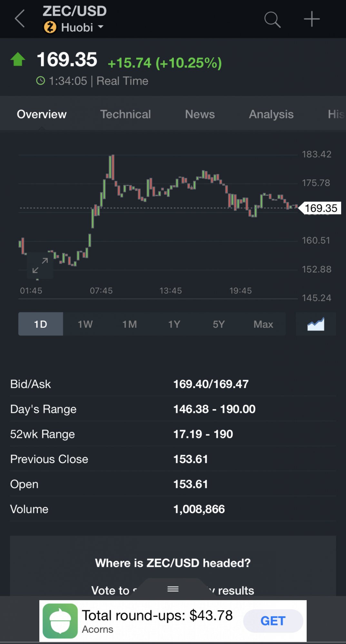This screenshot has width=346, height=644.
Task: Tap the green up-arrow price indicator
Action: pos(18,59)
